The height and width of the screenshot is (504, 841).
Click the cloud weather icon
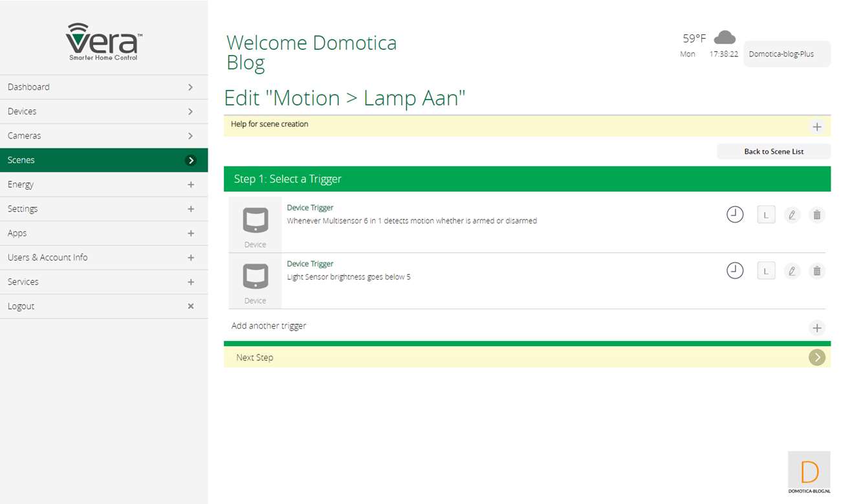tap(725, 38)
